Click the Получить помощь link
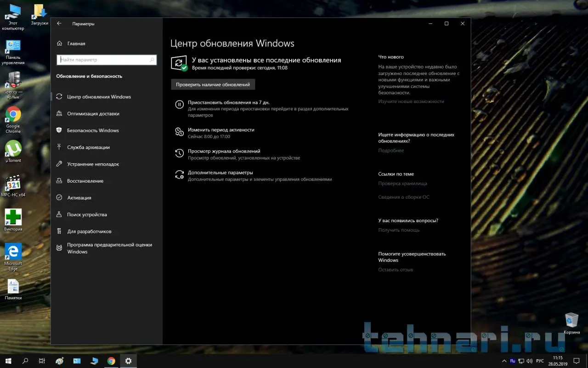The height and width of the screenshot is (368, 588). pos(399,230)
